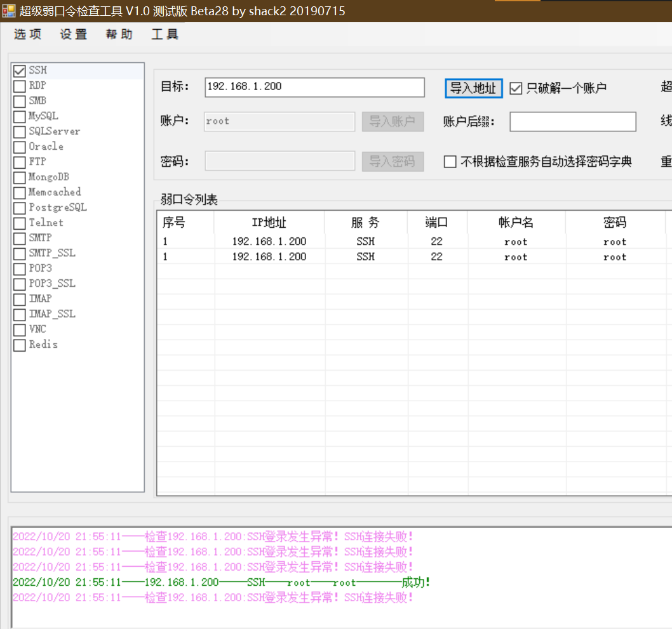Click the 密码 column header in list
Viewport: 672px width, 629px height.
(615, 222)
